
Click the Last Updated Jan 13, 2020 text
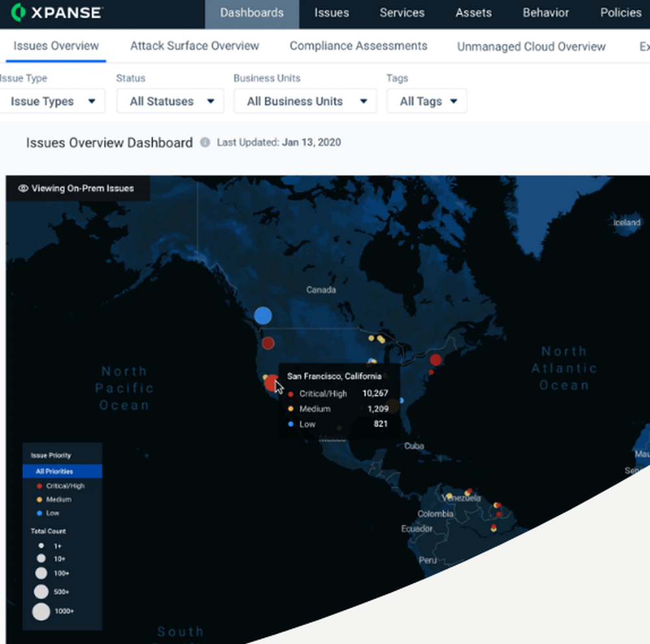click(279, 142)
